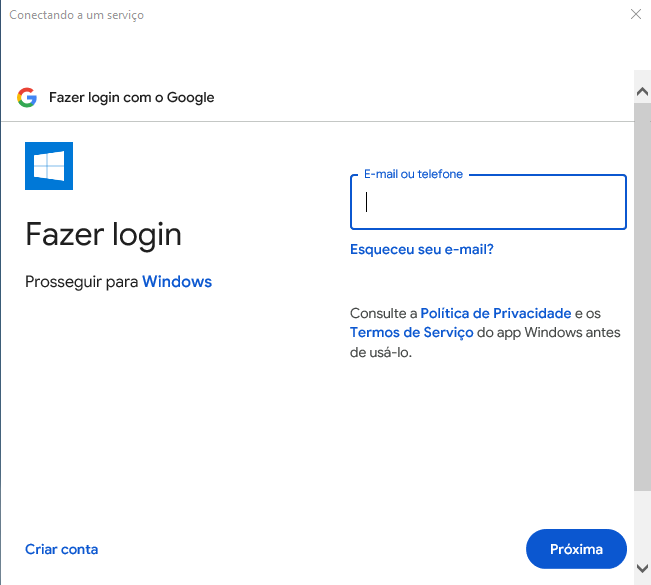Viewport: 651px width, 585px height.
Task: Click the Google G logo
Action: 27,98
